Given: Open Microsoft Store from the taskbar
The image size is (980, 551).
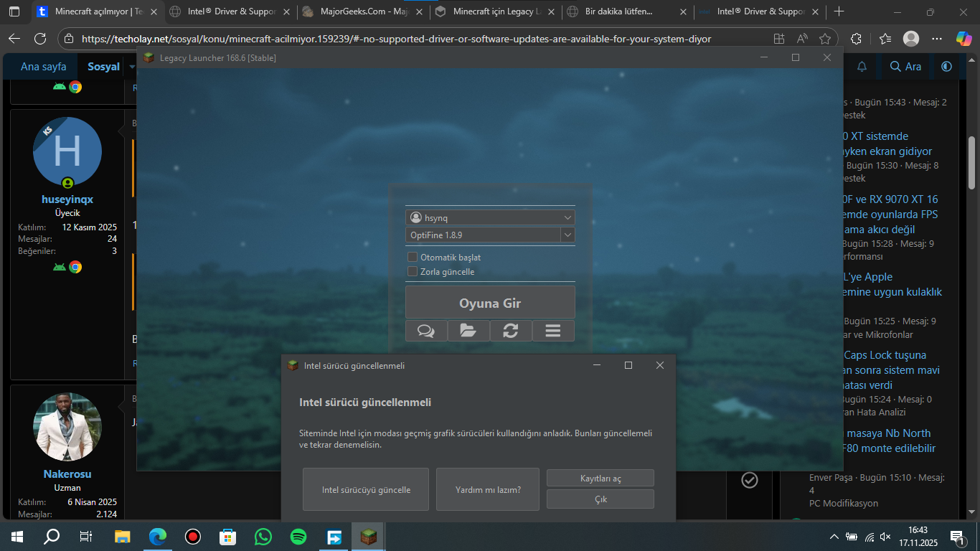Looking at the screenshot, I should tap(227, 537).
